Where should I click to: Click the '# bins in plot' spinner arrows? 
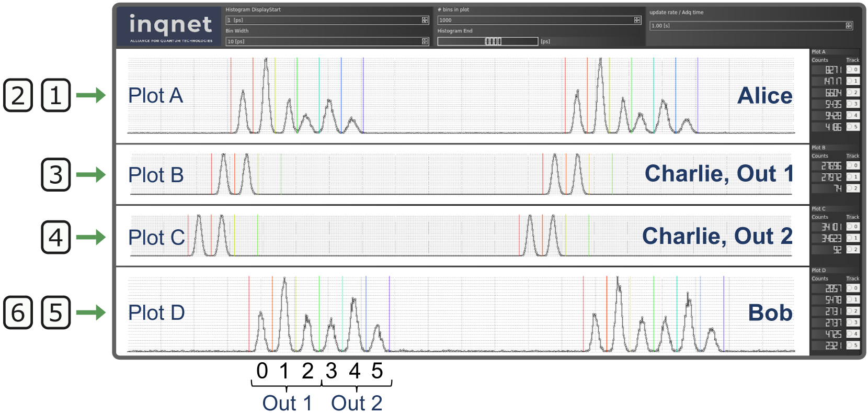[x=637, y=20]
